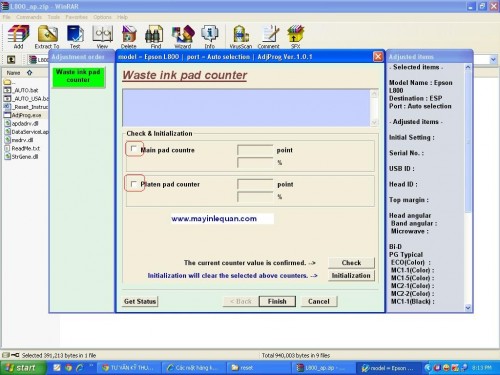
Task: Click the Get Status button
Action: coord(140,301)
